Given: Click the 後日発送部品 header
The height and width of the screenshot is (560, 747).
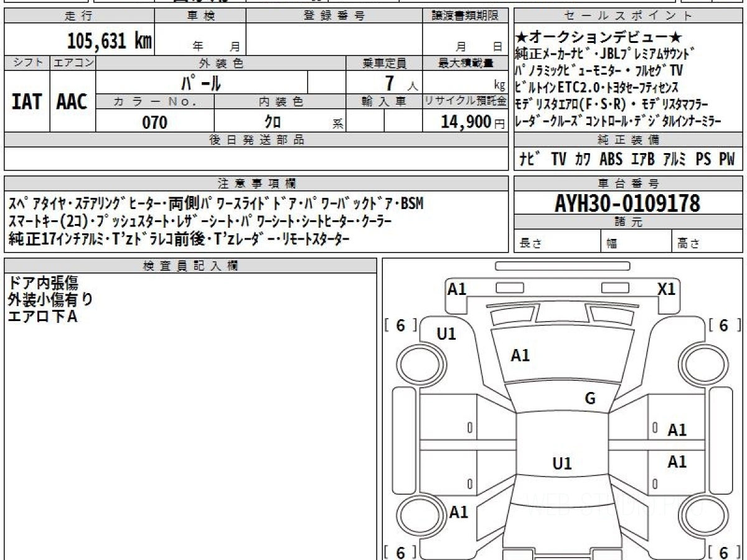Looking at the screenshot, I should [256, 140].
